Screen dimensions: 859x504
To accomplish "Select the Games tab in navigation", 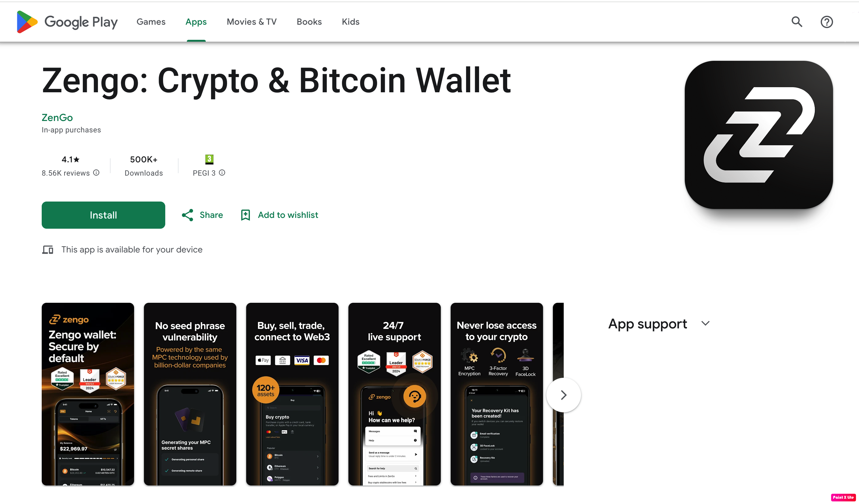I will pos(150,22).
